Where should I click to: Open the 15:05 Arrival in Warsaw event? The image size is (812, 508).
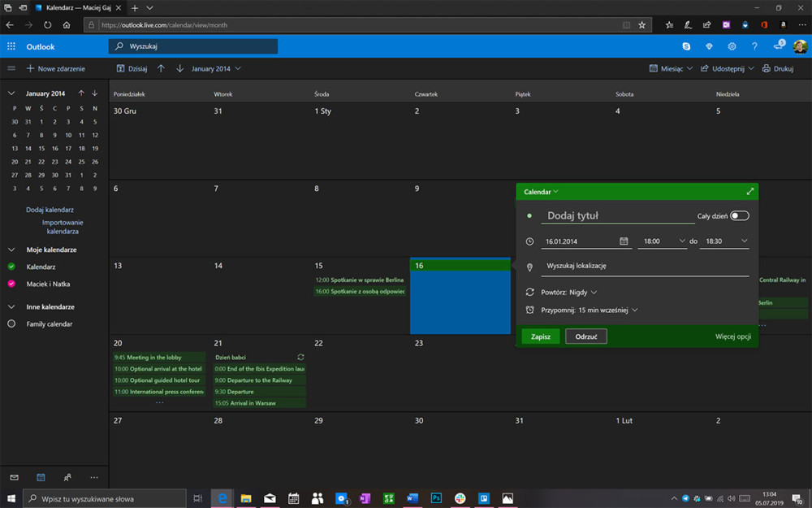[260, 403]
